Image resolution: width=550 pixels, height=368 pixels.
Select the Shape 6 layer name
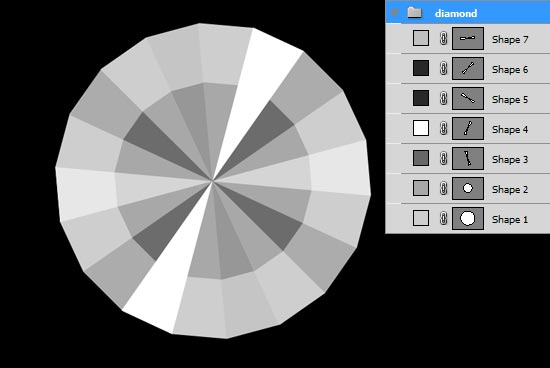pos(510,70)
